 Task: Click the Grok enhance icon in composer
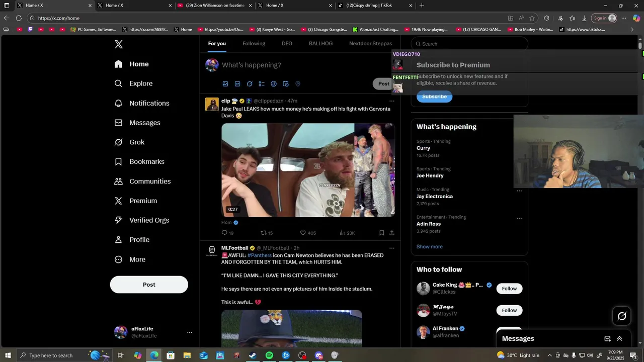(250, 84)
